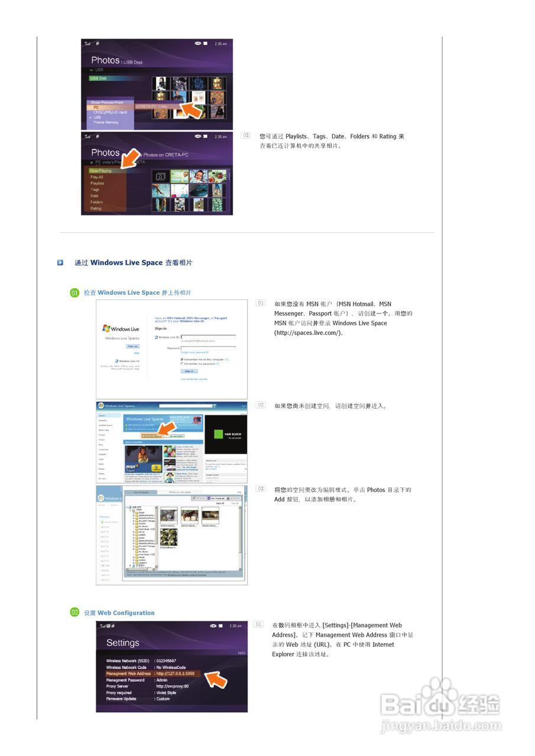Select Now Playing in Photos menu
Image resolution: width=535 pixels, height=756 pixels.
coord(106,171)
